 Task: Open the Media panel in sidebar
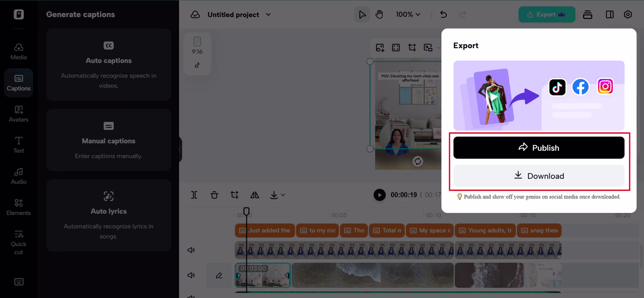[x=19, y=51]
